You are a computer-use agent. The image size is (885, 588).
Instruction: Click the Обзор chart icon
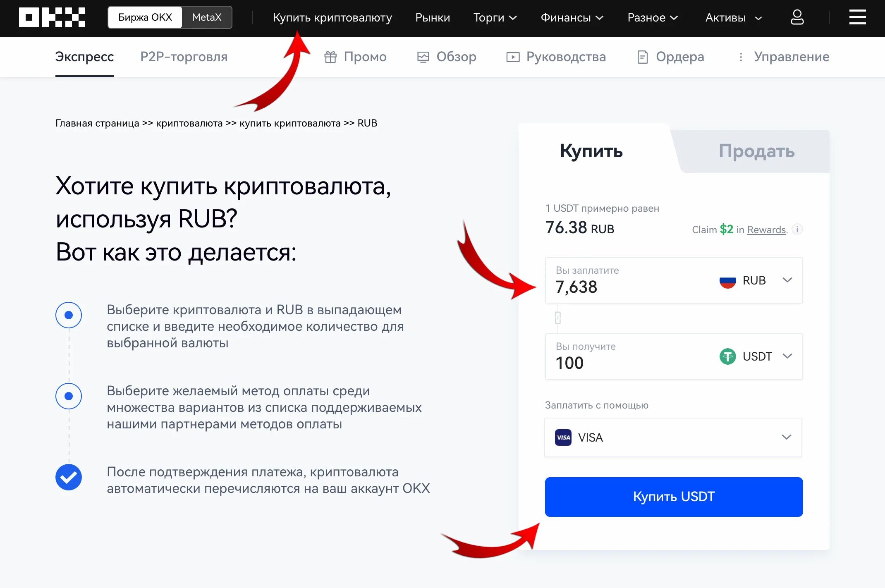pyautogui.click(x=423, y=57)
